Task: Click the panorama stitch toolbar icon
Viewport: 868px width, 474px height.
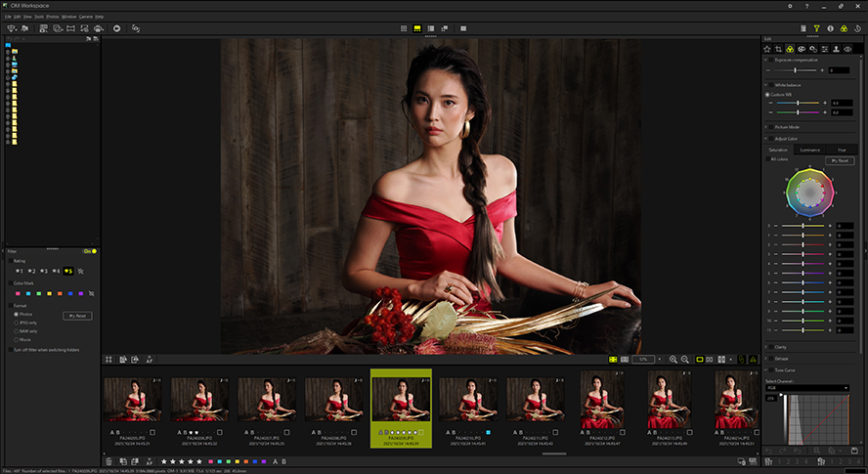Action: (x=70, y=28)
